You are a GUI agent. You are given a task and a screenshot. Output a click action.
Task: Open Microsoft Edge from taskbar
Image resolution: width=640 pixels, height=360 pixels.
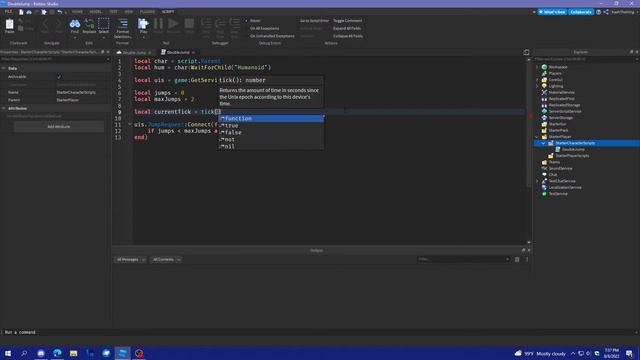coord(57,353)
